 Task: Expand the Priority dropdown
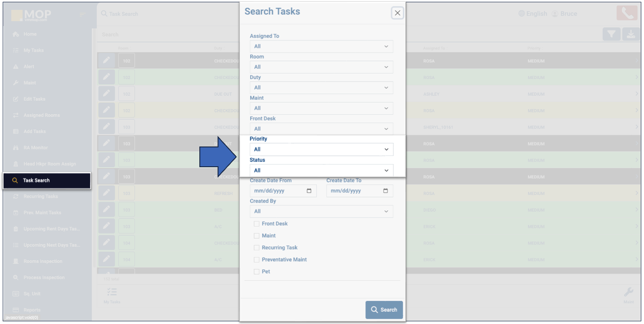coord(321,149)
